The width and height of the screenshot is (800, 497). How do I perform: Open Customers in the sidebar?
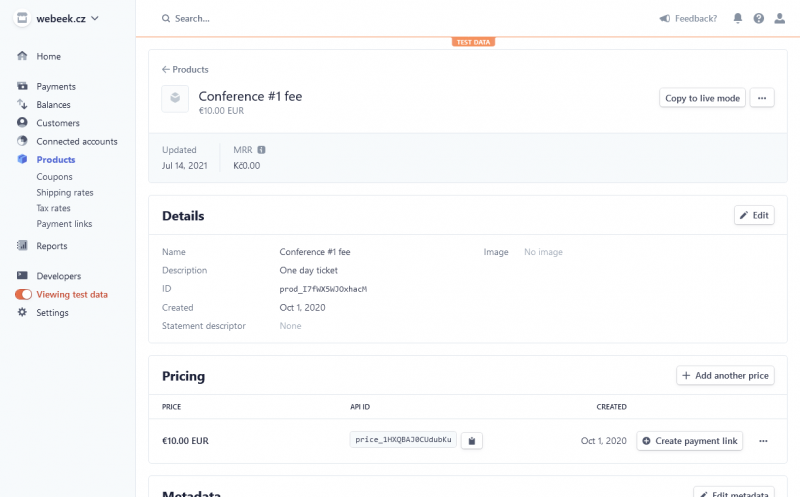58,123
